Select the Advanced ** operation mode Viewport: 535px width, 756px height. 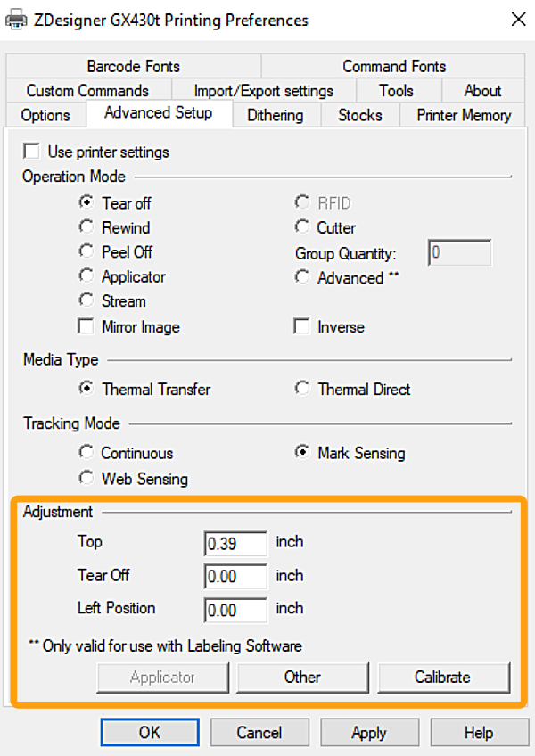(x=302, y=277)
